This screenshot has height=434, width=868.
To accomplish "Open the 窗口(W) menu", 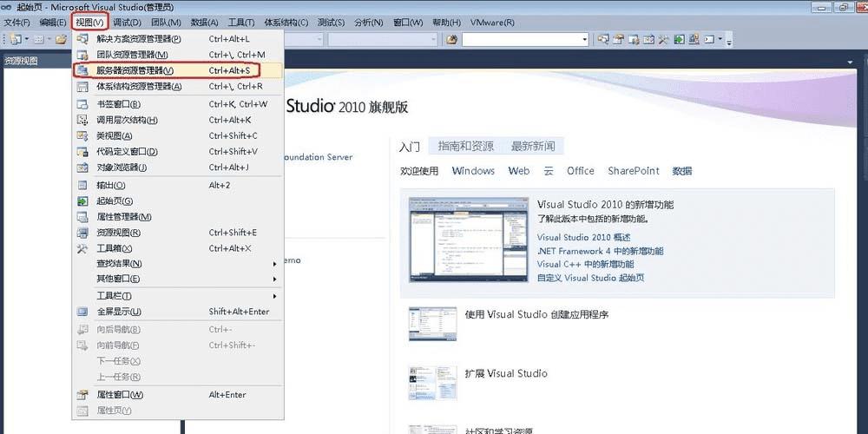I will (x=408, y=23).
